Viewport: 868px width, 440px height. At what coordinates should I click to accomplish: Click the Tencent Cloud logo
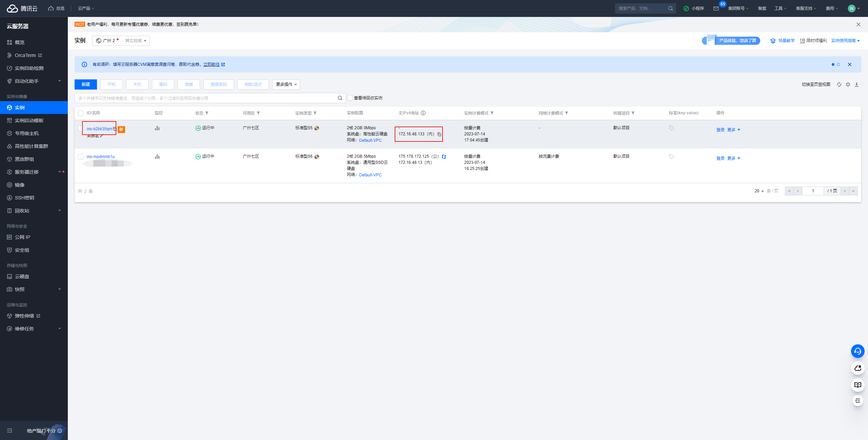(22, 8)
